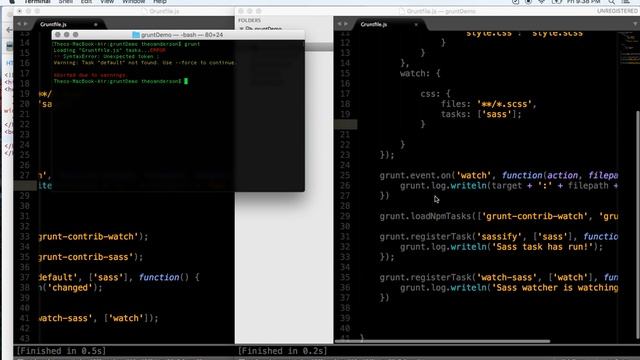Open the Shell menu
The height and width of the screenshot is (360, 640).
[66, 2]
